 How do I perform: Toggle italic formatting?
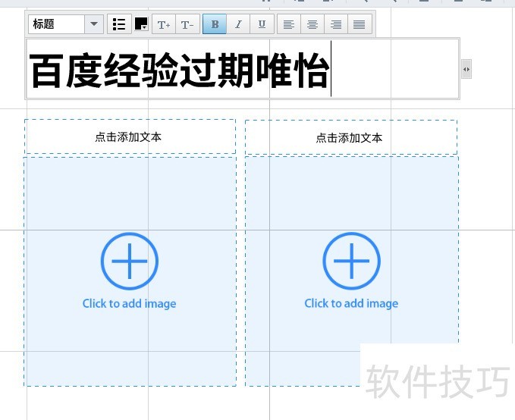click(238, 24)
